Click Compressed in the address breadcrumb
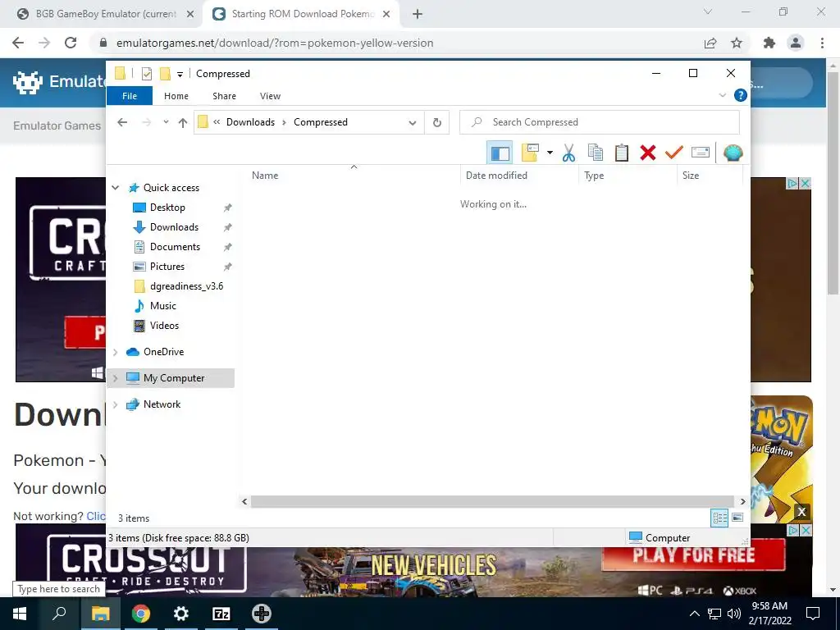This screenshot has height=630, width=840. tap(321, 122)
